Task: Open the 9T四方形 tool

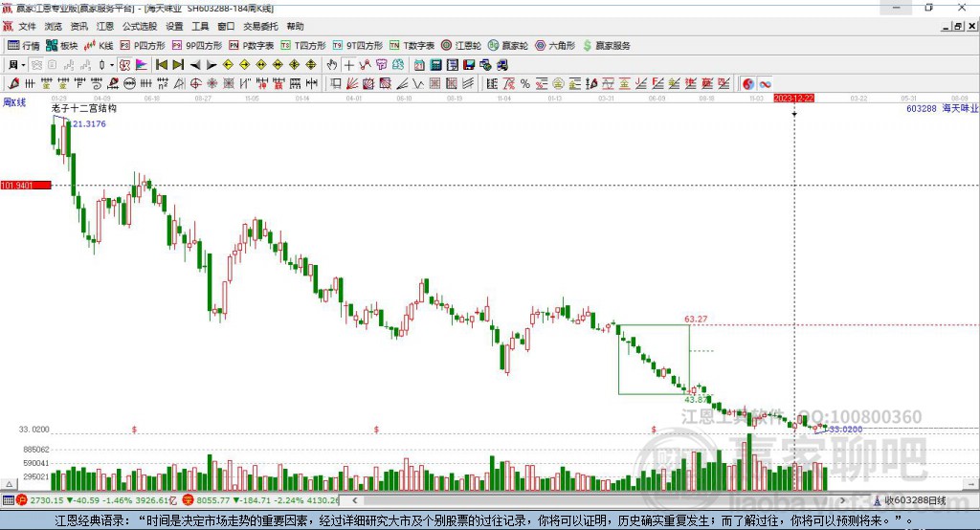Action: click(357, 46)
